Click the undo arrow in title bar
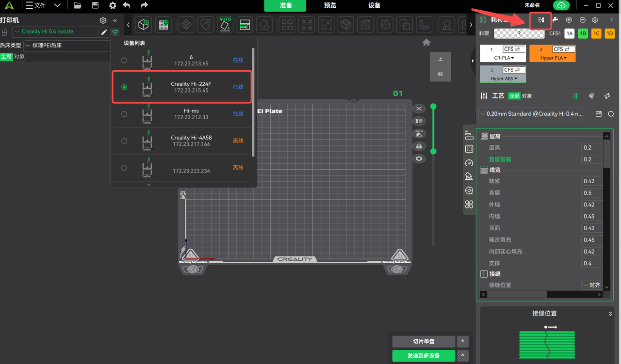This screenshot has height=364, width=621. (127, 5)
